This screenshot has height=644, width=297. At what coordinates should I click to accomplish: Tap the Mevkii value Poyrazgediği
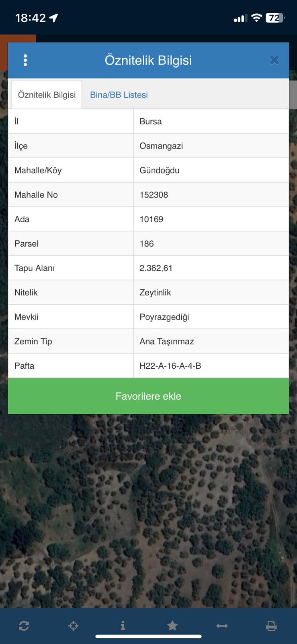164,317
